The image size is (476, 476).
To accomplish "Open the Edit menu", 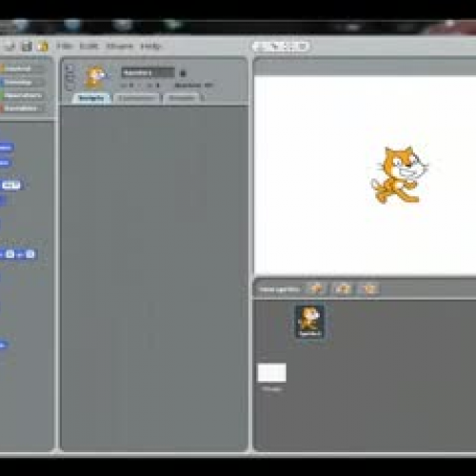I will coord(89,46).
